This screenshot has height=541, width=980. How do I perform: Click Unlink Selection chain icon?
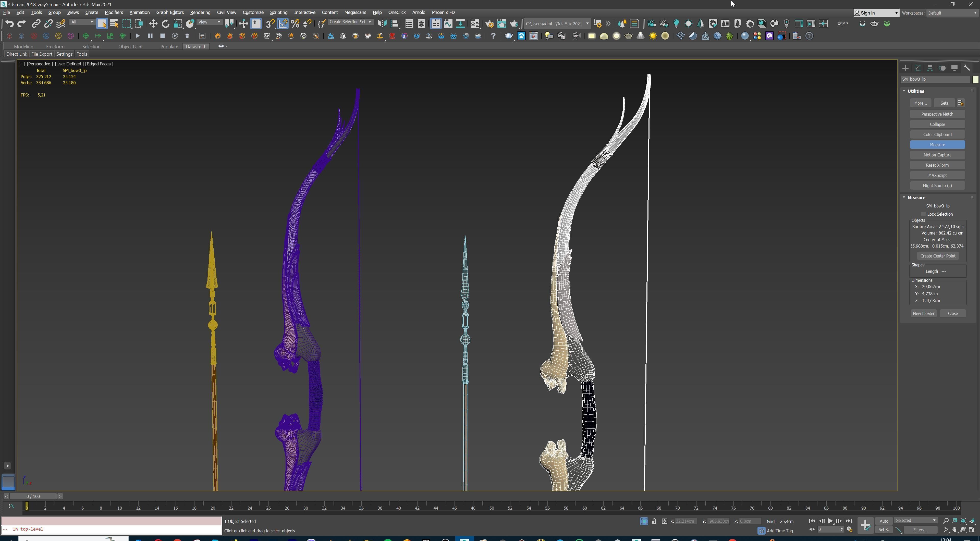click(48, 23)
